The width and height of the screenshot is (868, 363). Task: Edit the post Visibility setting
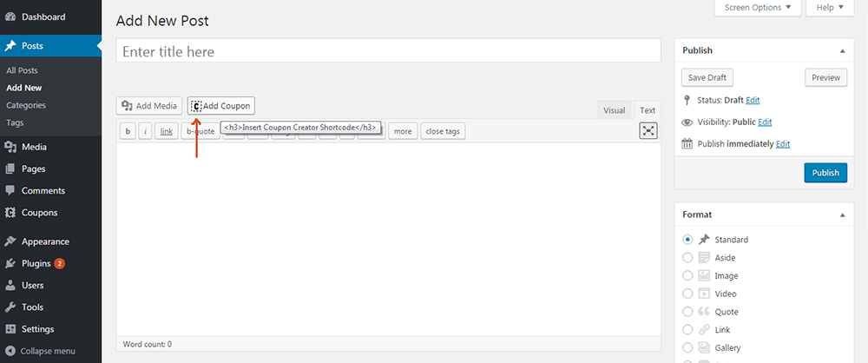click(765, 122)
